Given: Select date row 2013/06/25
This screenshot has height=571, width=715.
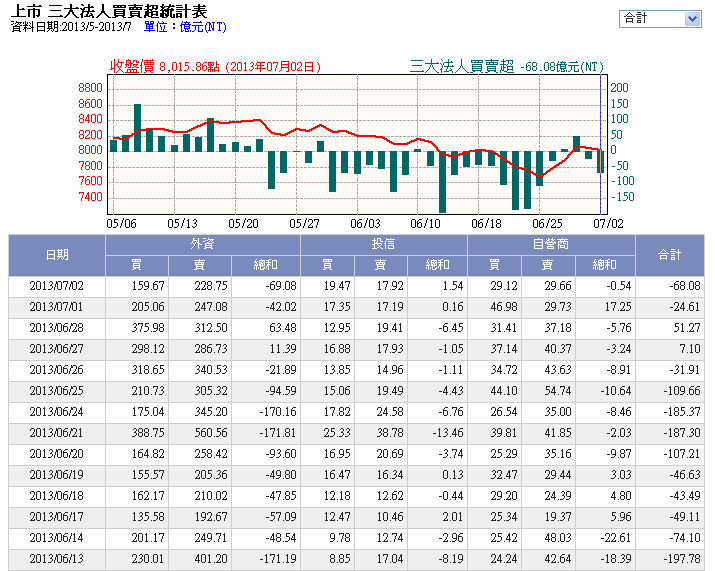Looking at the screenshot, I should point(356,391).
